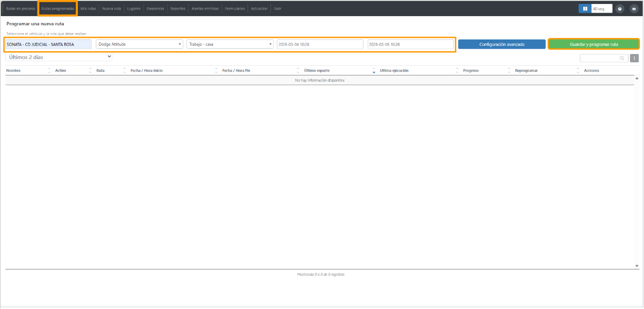The height and width of the screenshot is (309, 644).
Task: Open Reportes from the top menu
Action: click(x=178, y=9)
